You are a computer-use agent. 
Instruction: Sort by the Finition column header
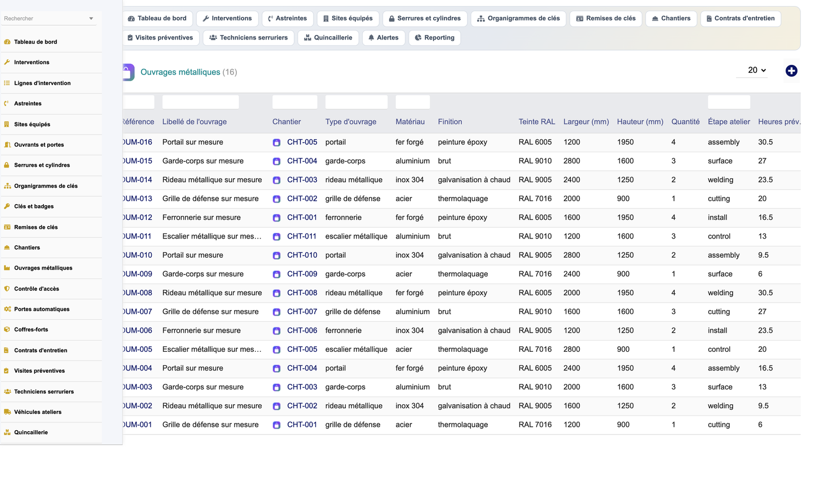point(450,122)
